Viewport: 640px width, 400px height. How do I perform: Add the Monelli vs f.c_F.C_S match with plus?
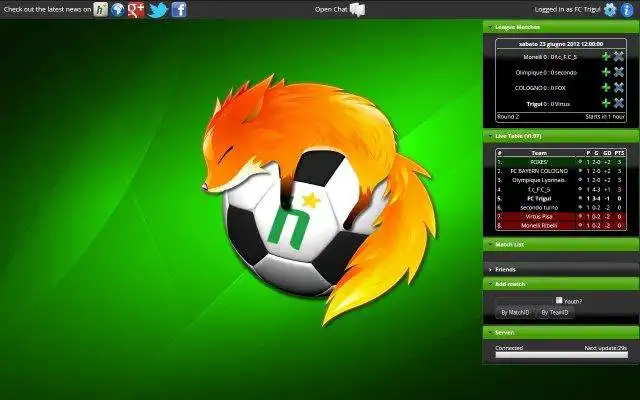point(606,56)
